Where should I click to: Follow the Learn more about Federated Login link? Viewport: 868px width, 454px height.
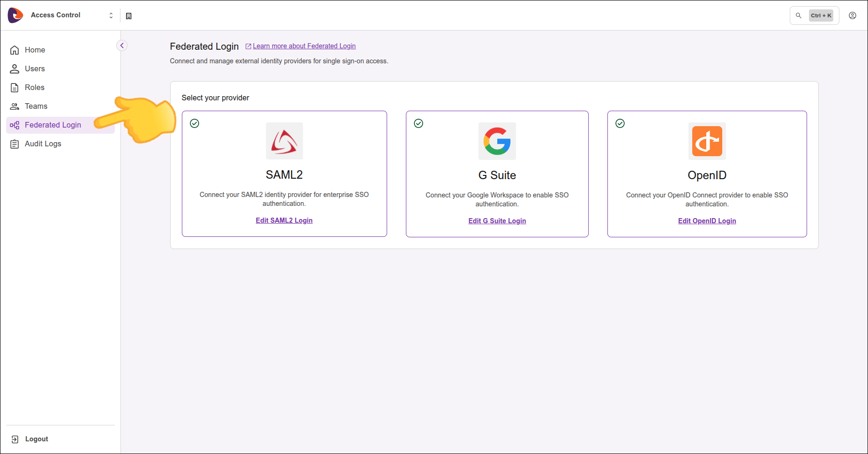(304, 45)
